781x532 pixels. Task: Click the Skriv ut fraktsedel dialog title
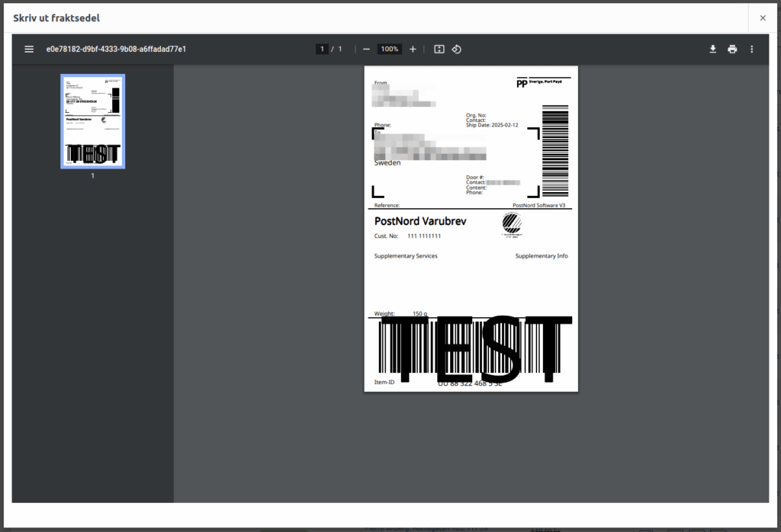[x=56, y=18]
